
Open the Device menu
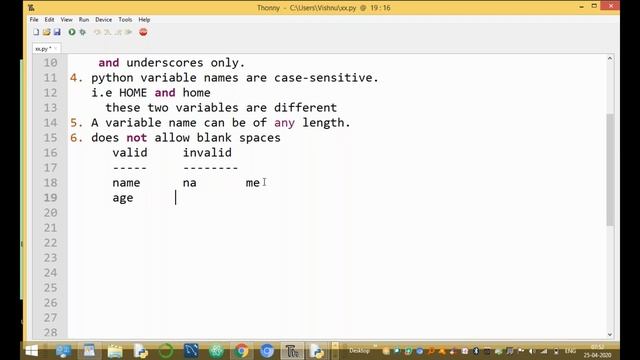pos(104,20)
